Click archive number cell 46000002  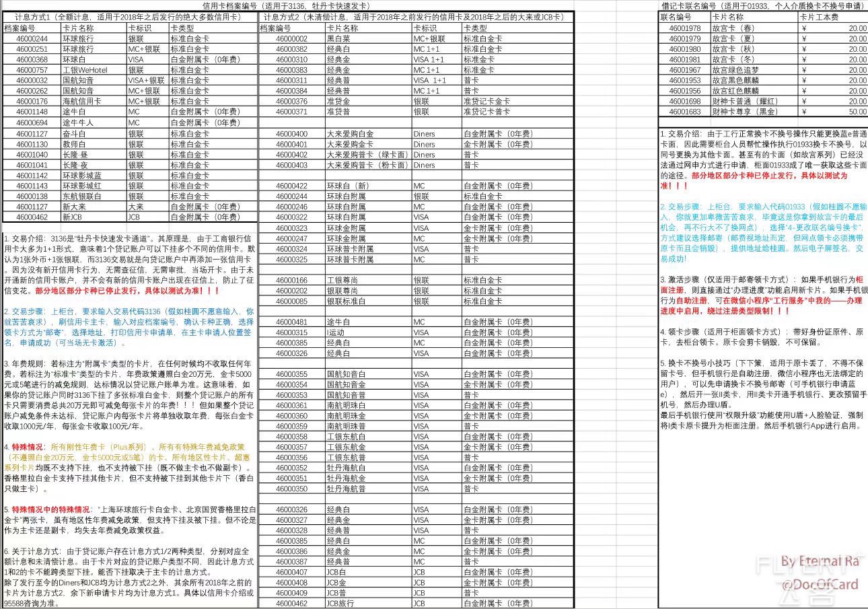pyautogui.click(x=292, y=39)
